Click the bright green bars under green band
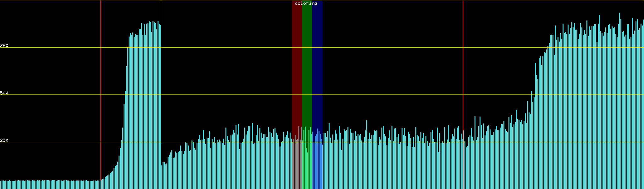The height and width of the screenshot is (189, 644). coord(307,167)
